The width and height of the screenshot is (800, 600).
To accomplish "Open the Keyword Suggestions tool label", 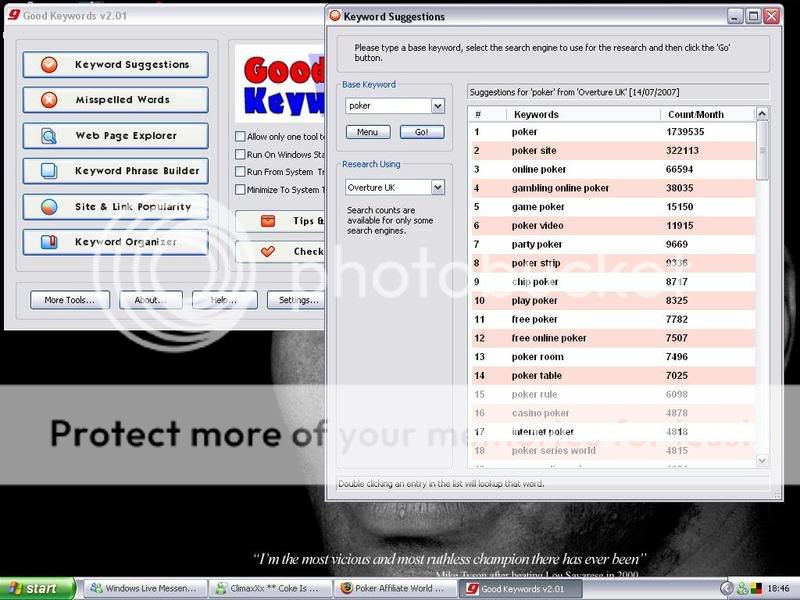I will pos(132,65).
